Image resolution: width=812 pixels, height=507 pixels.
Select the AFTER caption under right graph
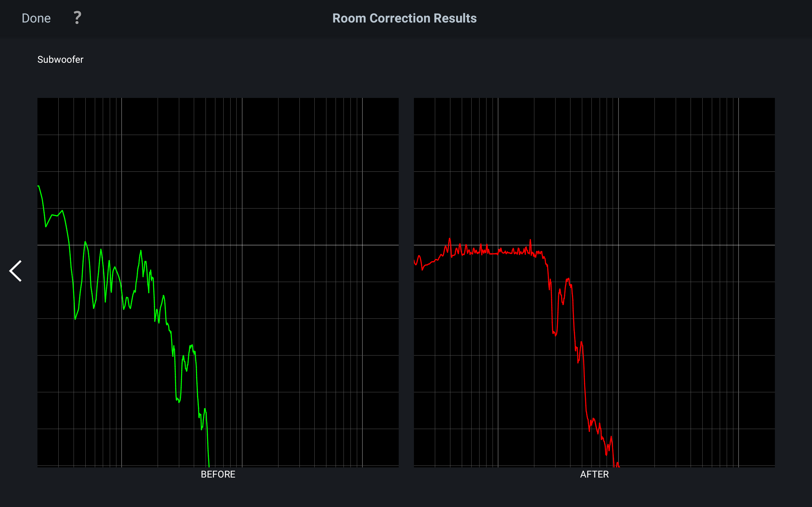pyautogui.click(x=594, y=474)
